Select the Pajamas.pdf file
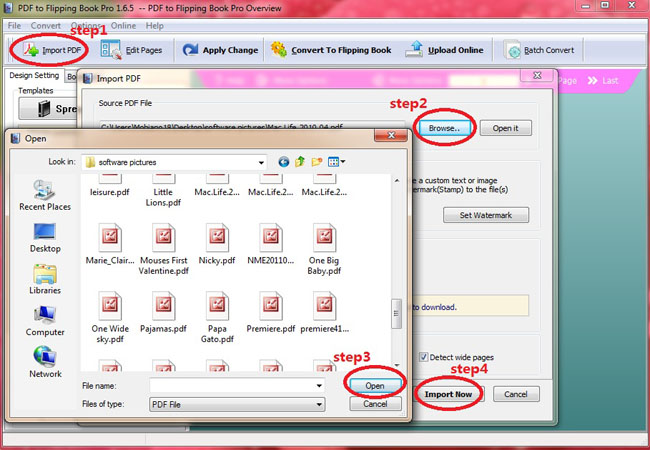This screenshot has height=450, width=650. click(163, 313)
